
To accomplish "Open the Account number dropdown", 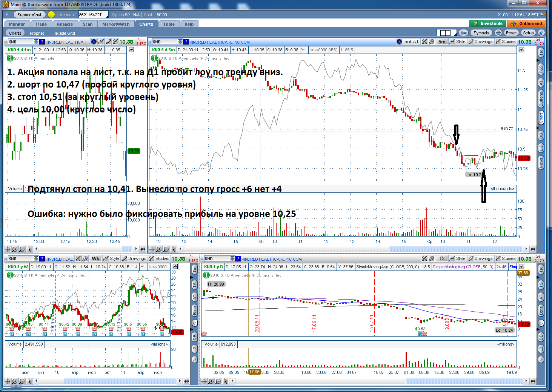I will 94,15.
